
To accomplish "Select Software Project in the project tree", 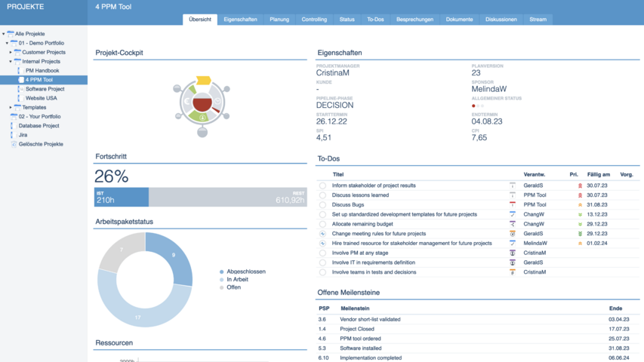I will [45, 89].
